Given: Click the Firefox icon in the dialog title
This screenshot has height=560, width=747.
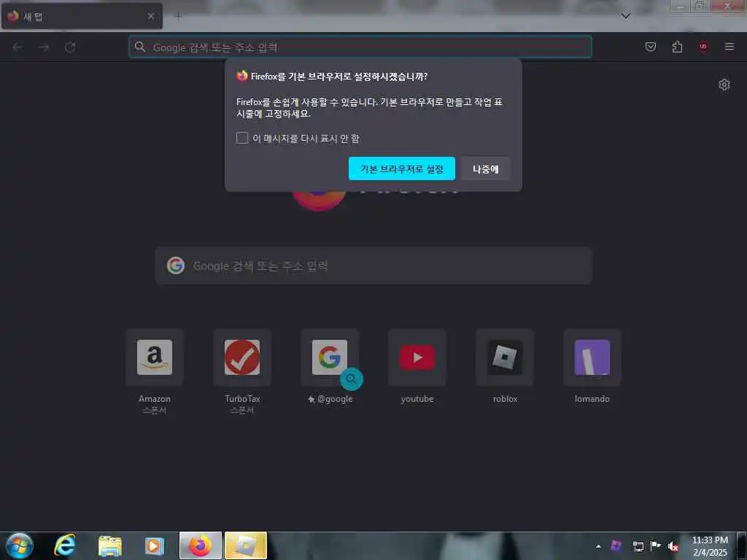Looking at the screenshot, I should pyautogui.click(x=242, y=76).
